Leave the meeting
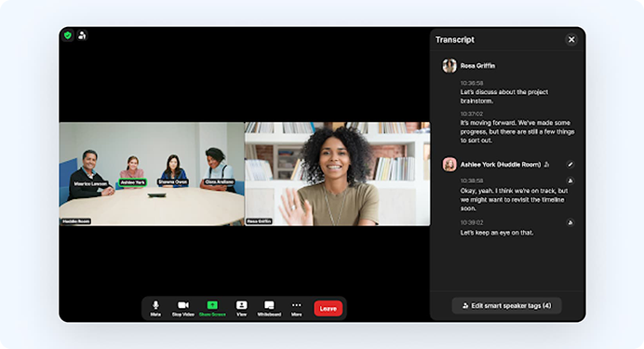The width and height of the screenshot is (644, 349). click(x=329, y=308)
